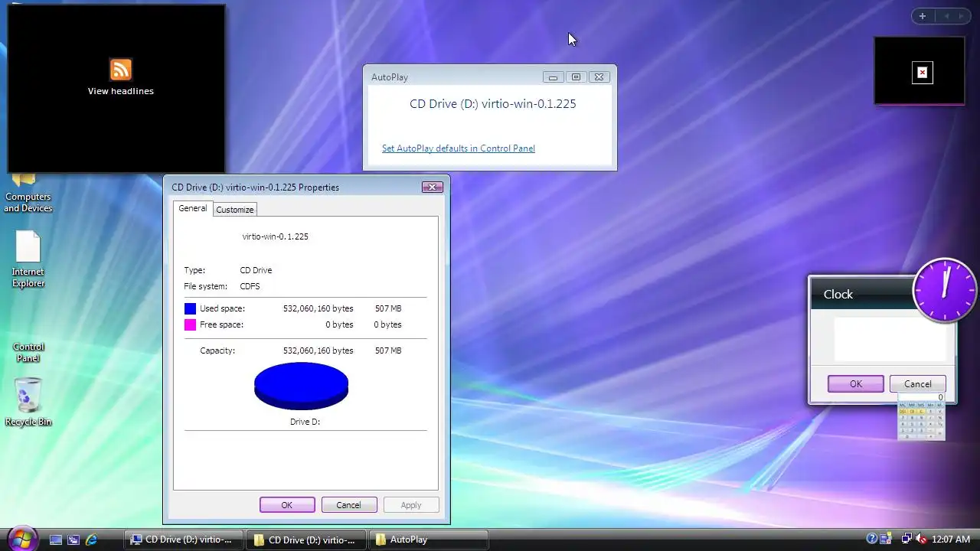Switch to AutoPlay taskbar button
The image size is (980, 551).
(429, 540)
